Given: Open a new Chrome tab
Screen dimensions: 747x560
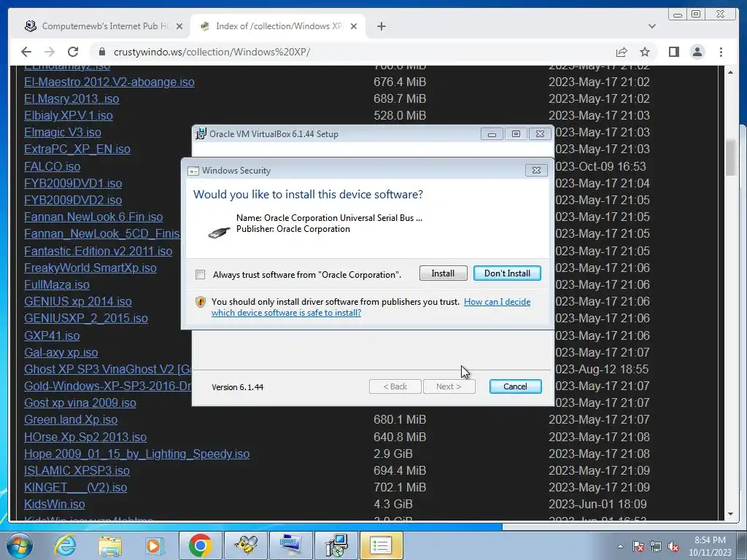Looking at the screenshot, I should tap(381, 26).
